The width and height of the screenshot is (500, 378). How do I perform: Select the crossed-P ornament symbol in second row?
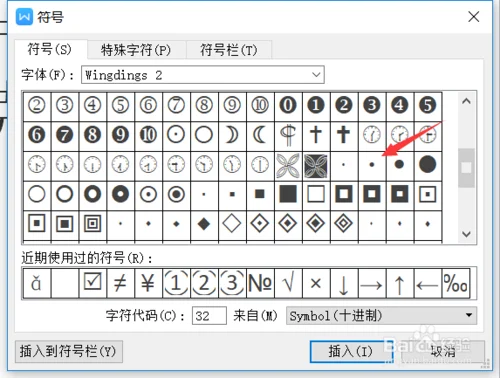click(x=288, y=135)
